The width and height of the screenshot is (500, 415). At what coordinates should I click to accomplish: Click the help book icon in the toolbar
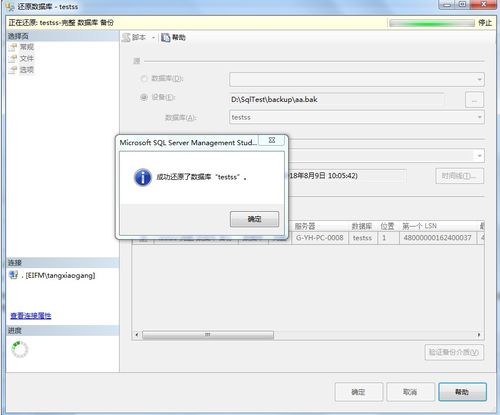[166, 38]
